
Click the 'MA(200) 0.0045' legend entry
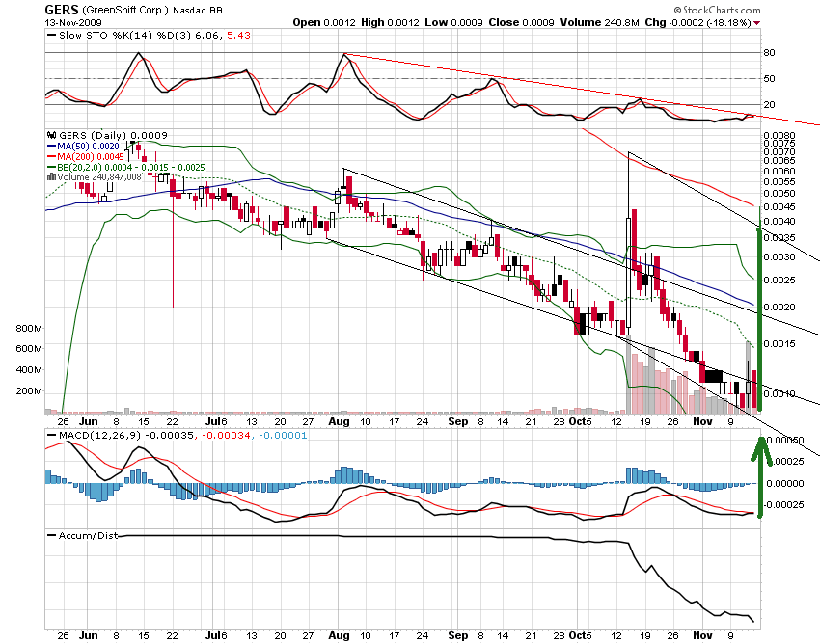[x=91, y=157]
